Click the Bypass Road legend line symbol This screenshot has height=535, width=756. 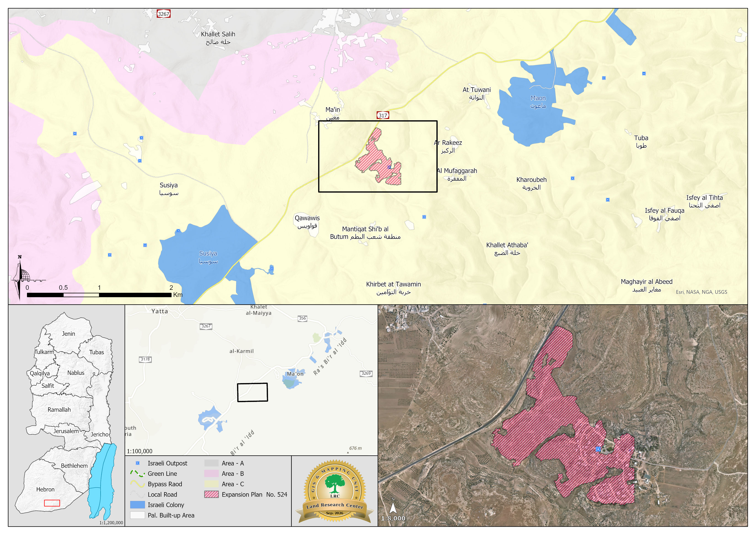tap(137, 484)
